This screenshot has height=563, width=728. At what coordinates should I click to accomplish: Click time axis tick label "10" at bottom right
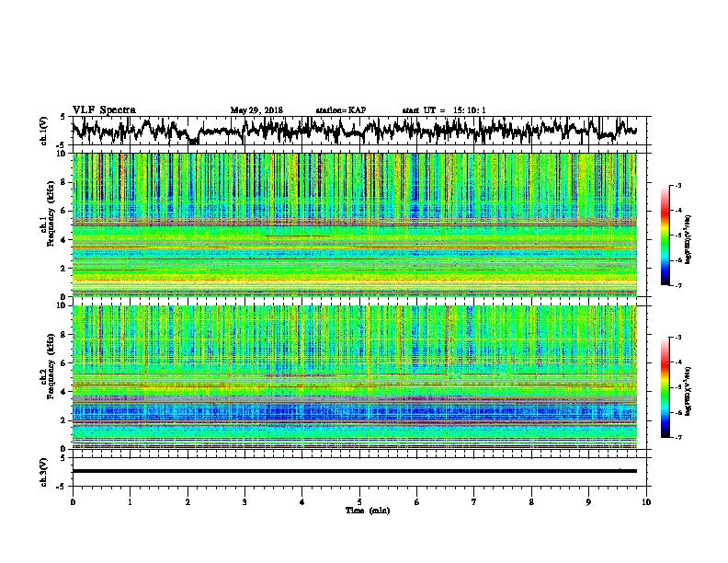point(646,502)
